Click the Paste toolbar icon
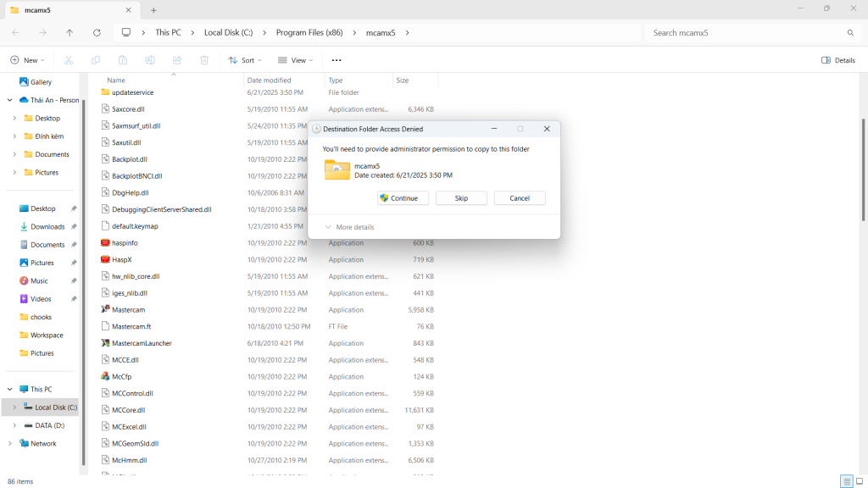 [123, 60]
